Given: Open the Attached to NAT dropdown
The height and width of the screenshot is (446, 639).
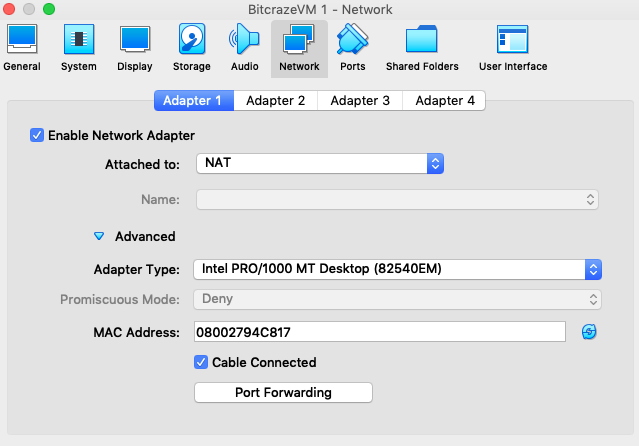Looking at the screenshot, I should point(319,163).
